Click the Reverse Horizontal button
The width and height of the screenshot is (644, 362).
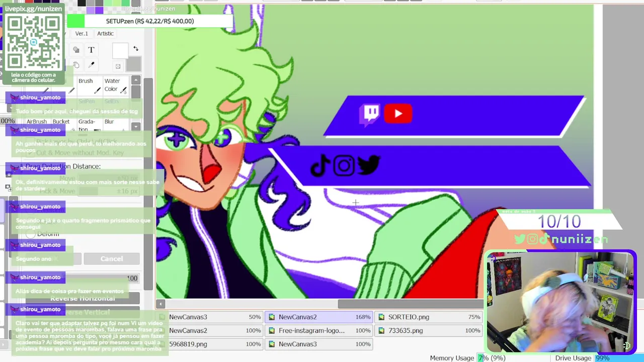83,298
